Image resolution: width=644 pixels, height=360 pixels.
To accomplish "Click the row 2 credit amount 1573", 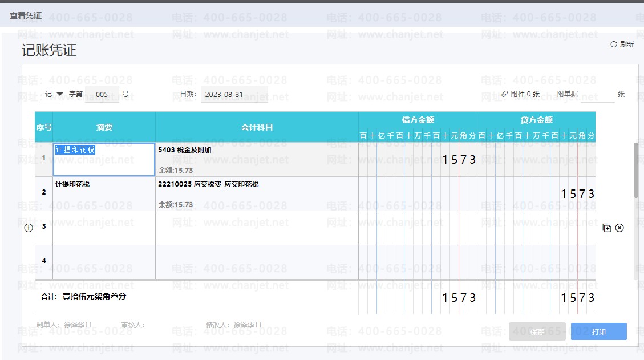I will point(577,194).
